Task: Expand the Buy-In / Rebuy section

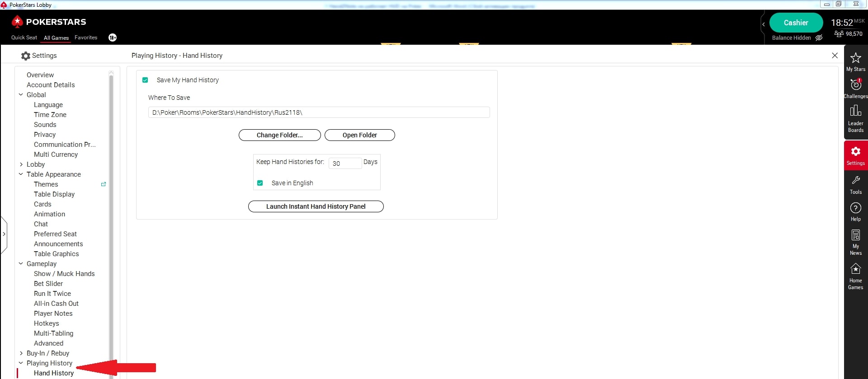Action: click(x=21, y=353)
